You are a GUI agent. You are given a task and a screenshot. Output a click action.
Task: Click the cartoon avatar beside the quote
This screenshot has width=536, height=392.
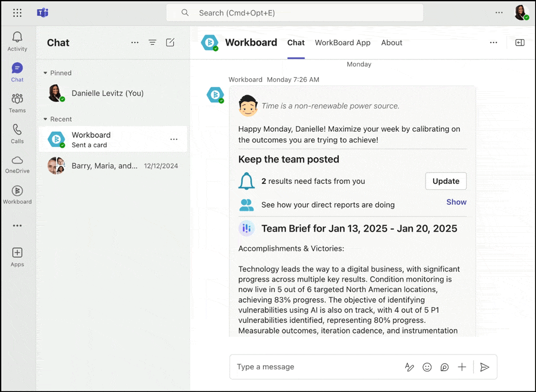pyautogui.click(x=248, y=106)
